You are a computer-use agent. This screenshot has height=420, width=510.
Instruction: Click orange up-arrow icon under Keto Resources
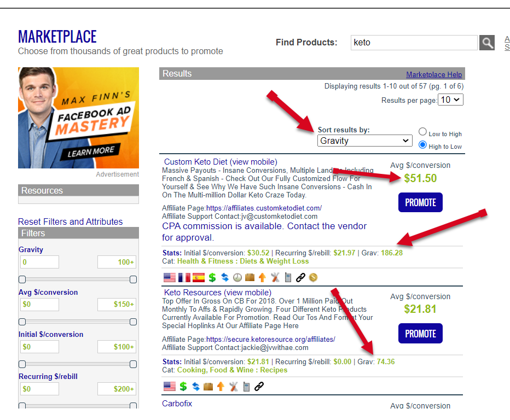(221, 386)
